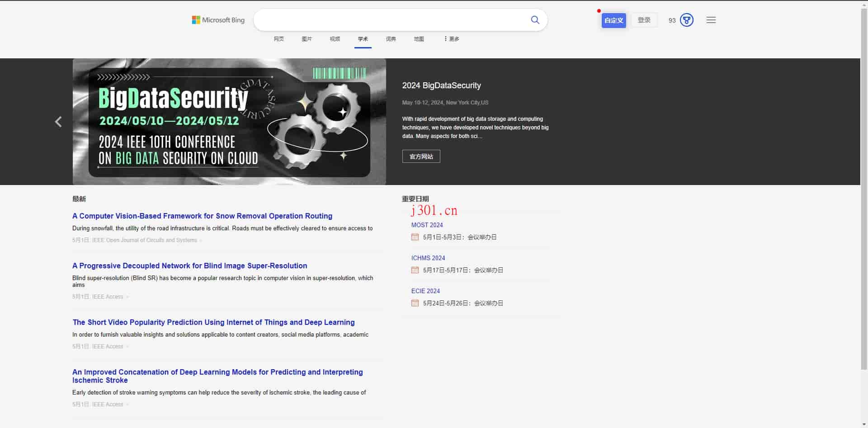Switch to the 视频 tab
Viewport: 868px width, 428px height.
335,39
